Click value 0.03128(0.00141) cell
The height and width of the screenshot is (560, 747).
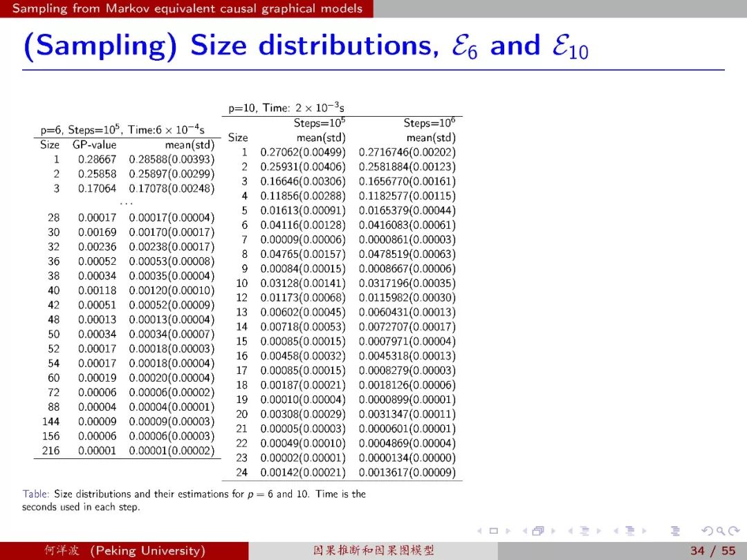point(303,283)
